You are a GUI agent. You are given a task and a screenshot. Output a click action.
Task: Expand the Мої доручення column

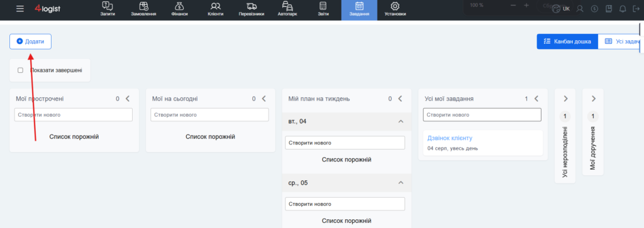(593, 99)
